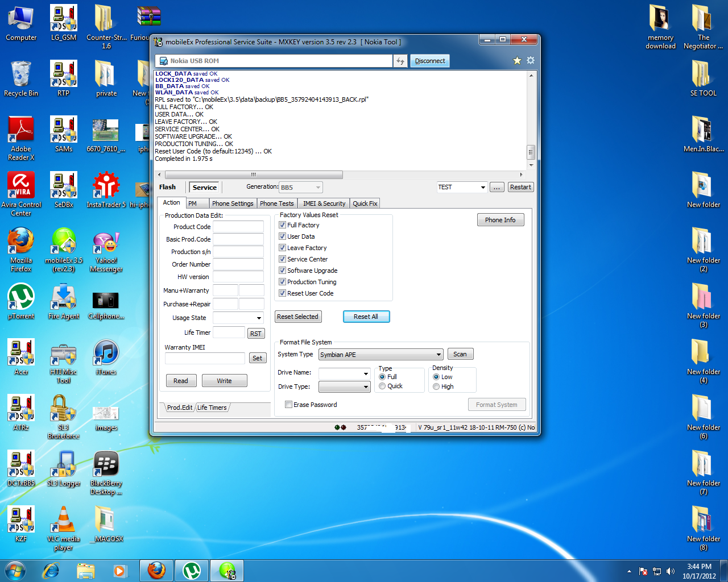Open BlackBerry Desktop shortcut
This screenshot has width=728, height=582.
coord(106,473)
